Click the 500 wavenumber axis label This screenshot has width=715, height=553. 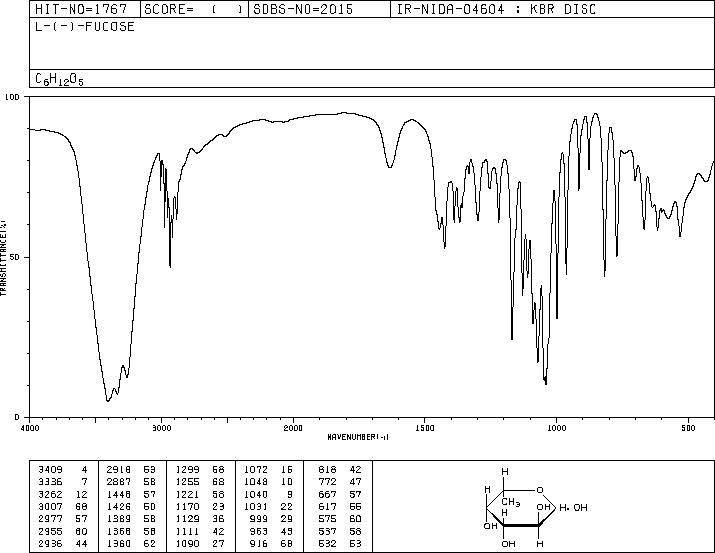689,428
